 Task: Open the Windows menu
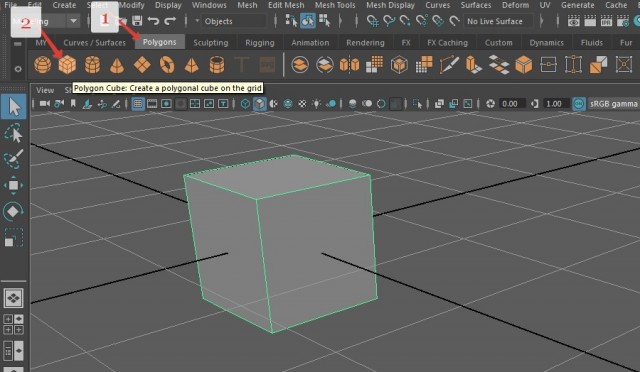(209, 5)
